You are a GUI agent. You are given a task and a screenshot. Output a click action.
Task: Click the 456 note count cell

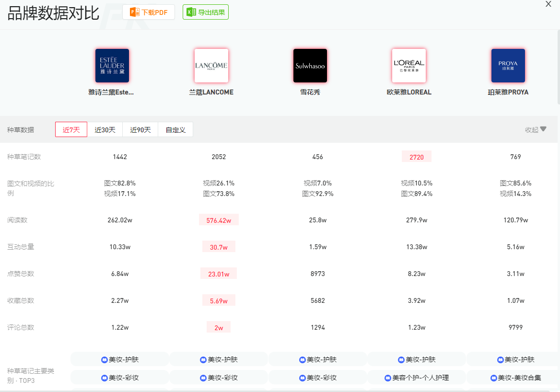[x=317, y=157]
